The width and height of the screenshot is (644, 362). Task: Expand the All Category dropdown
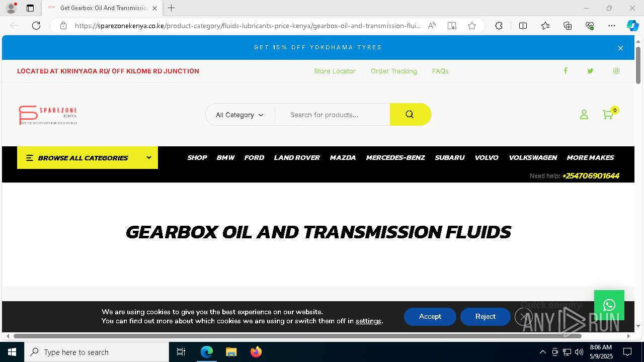(239, 115)
